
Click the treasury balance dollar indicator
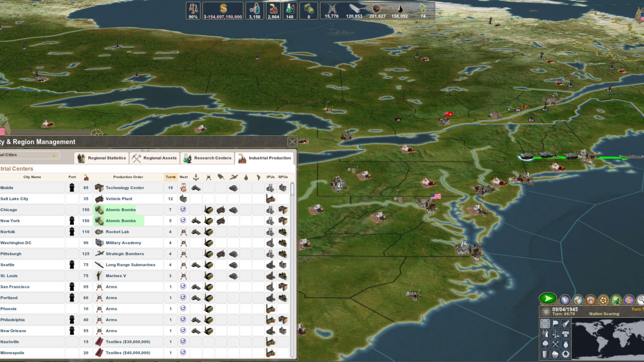(223, 11)
